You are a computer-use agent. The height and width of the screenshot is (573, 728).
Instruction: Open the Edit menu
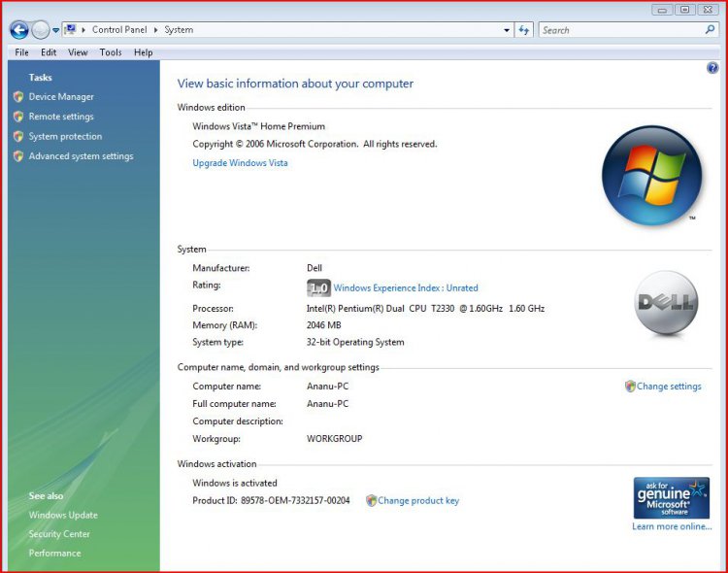point(49,52)
